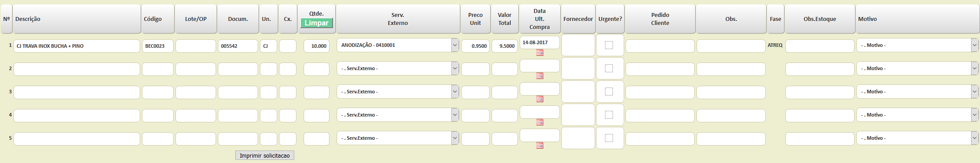The width and height of the screenshot is (980, 163).
Task: Open calendar icon in row 2
Action: pos(540,76)
